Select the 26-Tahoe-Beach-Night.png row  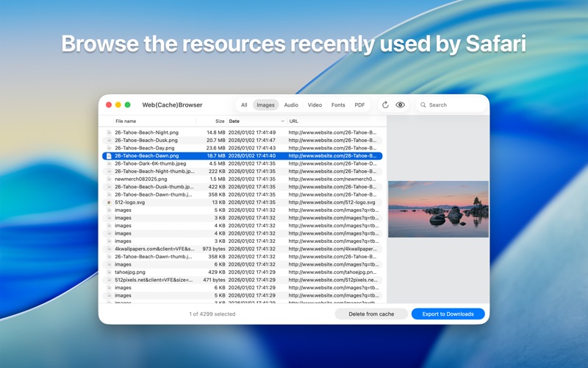[243, 132]
